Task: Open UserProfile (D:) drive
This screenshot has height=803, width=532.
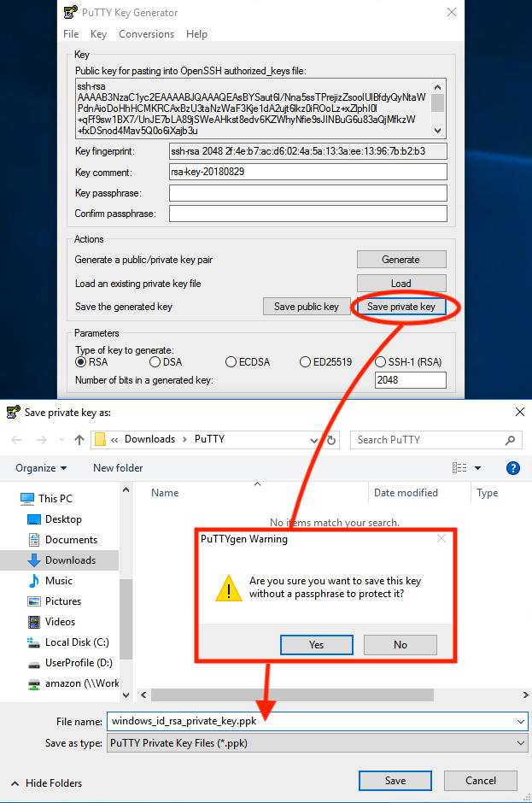Action: pos(70,662)
